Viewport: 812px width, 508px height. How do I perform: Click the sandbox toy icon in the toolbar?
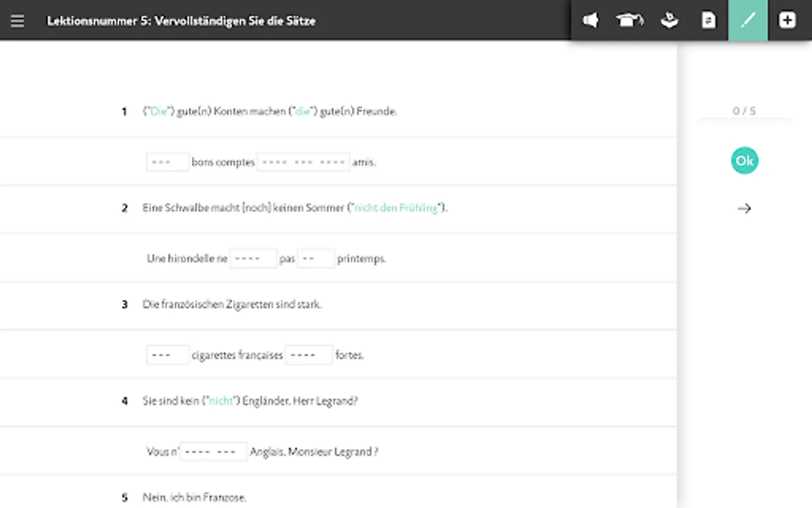pos(669,20)
